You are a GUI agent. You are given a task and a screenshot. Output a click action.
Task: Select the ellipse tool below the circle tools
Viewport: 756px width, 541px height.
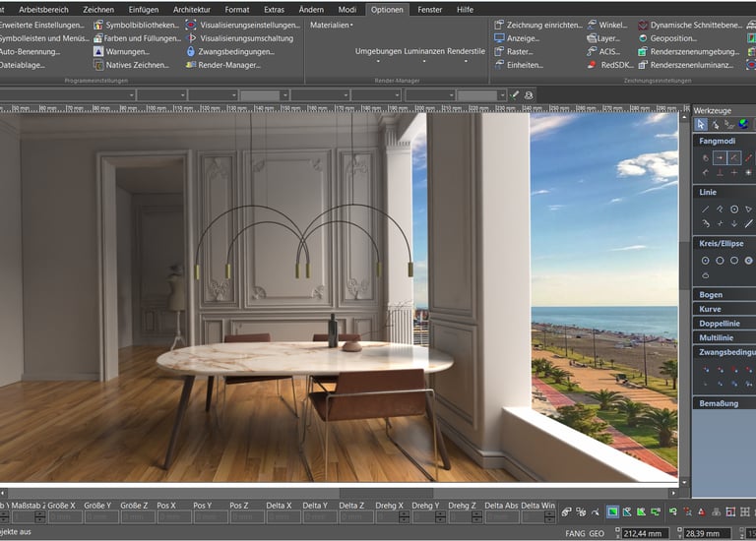coord(706,275)
